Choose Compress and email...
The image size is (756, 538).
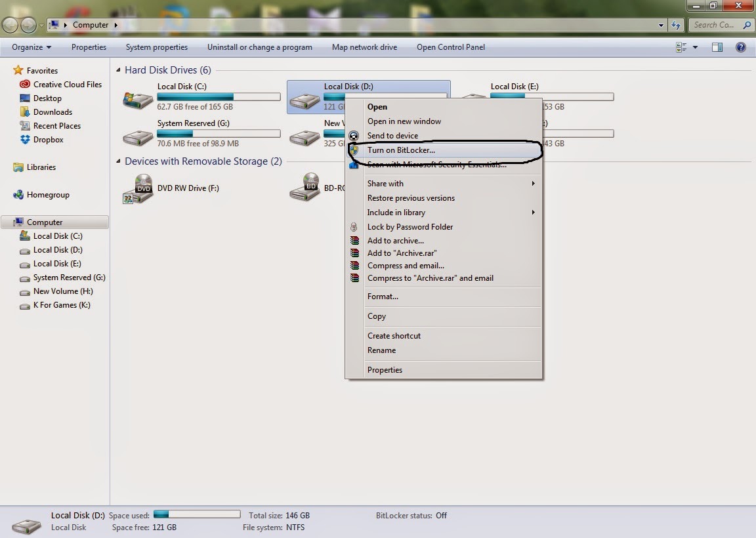(x=444, y=266)
